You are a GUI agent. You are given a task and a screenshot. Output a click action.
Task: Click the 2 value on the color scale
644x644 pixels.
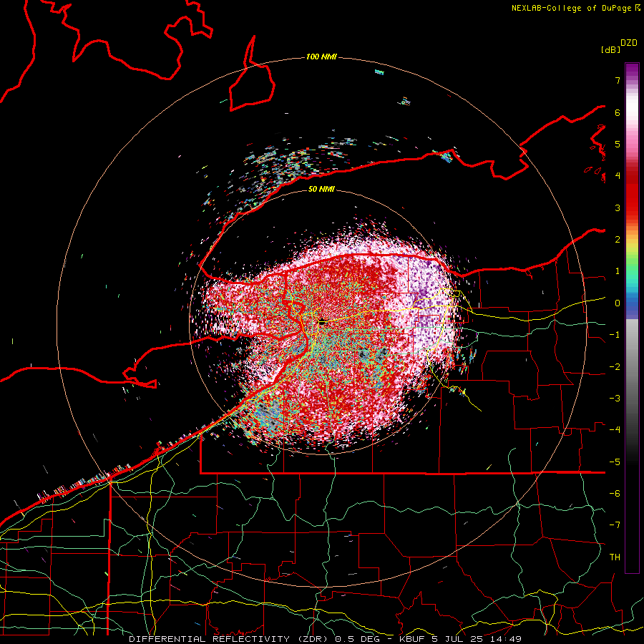(x=618, y=240)
